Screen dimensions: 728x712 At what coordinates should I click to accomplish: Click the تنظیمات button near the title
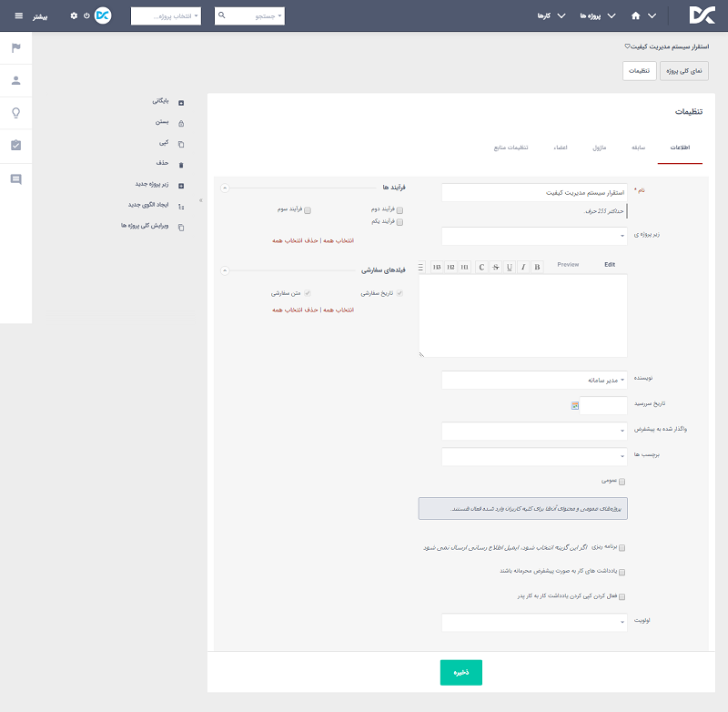point(640,71)
